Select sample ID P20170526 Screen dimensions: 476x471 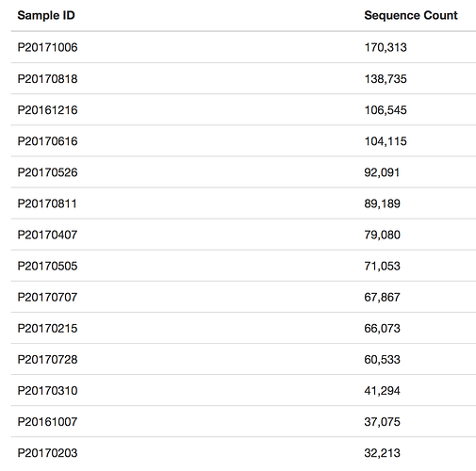[x=47, y=172]
